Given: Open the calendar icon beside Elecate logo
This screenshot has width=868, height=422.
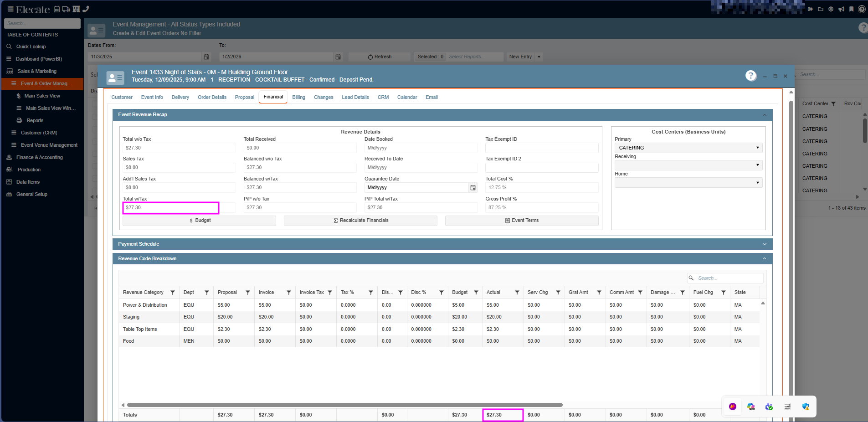Looking at the screenshot, I should point(57,9).
